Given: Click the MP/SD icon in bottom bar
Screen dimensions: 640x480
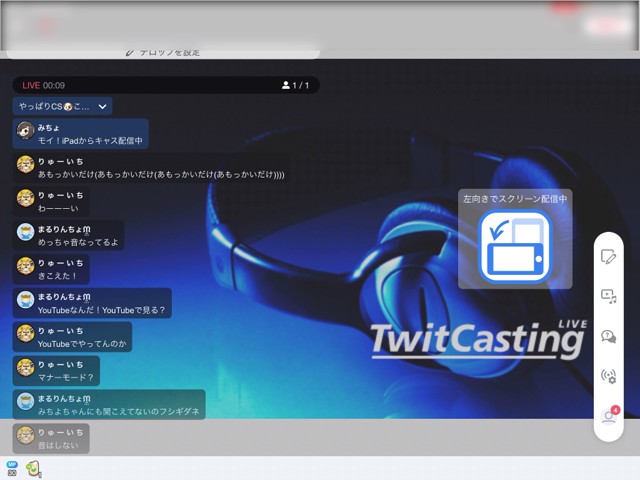Looking at the screenshot, I should click(12, 468).
